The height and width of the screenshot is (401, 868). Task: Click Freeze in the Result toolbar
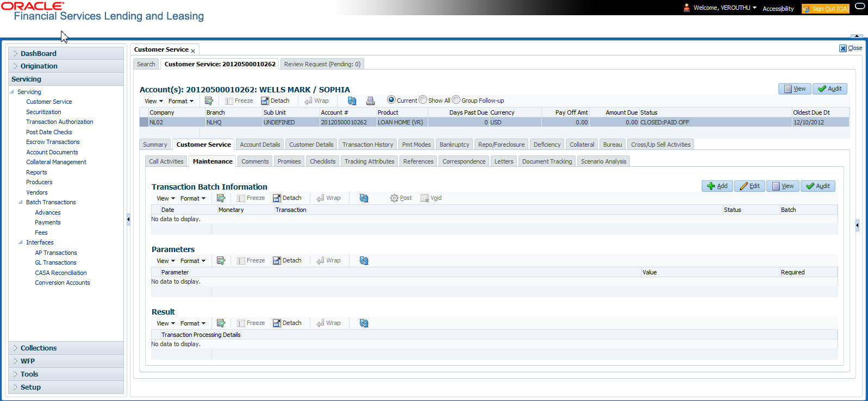[x=251, y=323]
